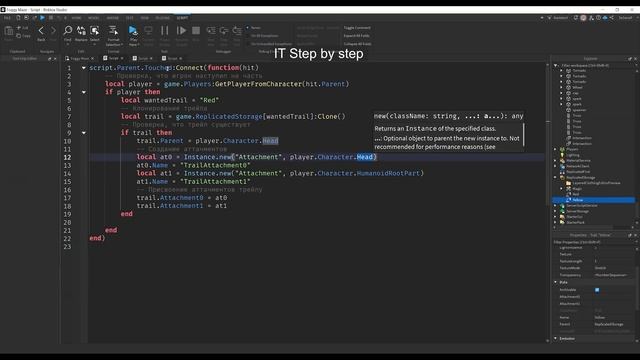Click quick-access blue play icon in title toolbar
This screenshot has height=360, width=640.
pos(42,18)
